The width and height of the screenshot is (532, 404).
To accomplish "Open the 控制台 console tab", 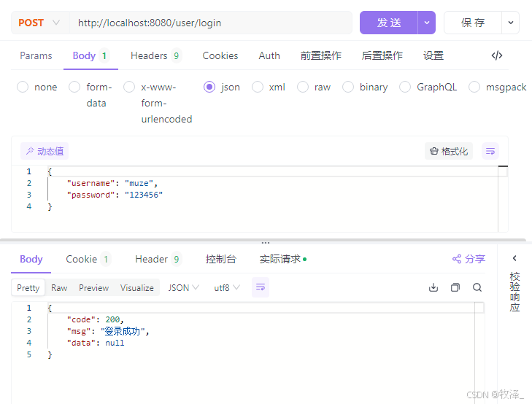I will (x=220, y=260).
